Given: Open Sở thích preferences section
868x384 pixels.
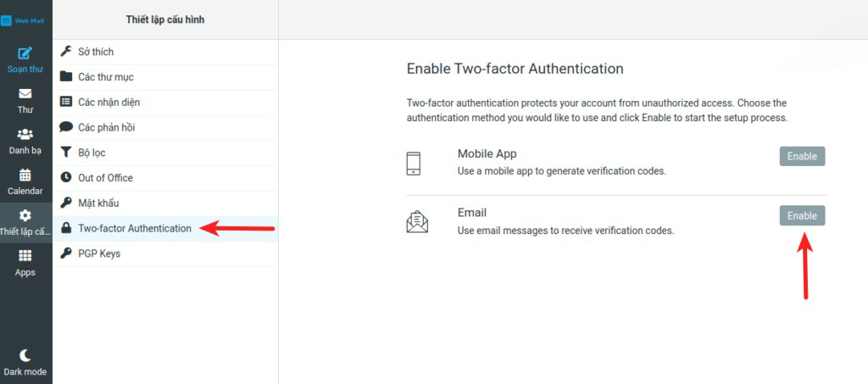Looking at the screenshot, I should (96, 52).
